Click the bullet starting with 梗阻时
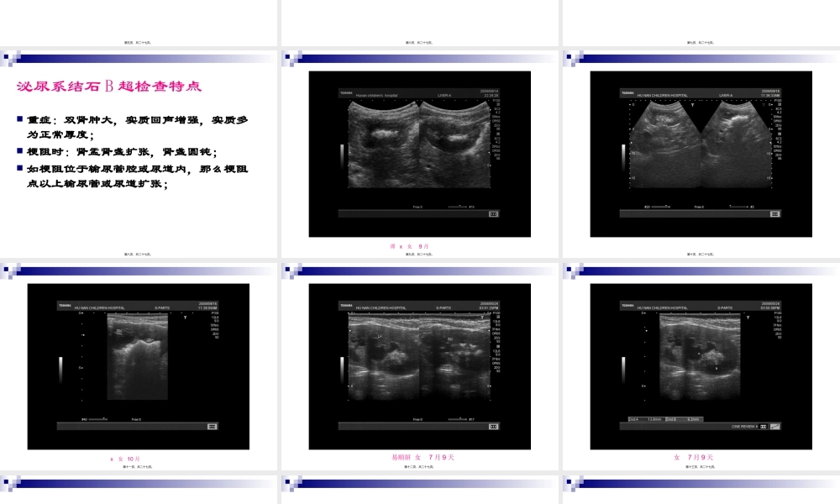Image resolution: width=840 pixels, height=504 pixels. tap(123, 152)
